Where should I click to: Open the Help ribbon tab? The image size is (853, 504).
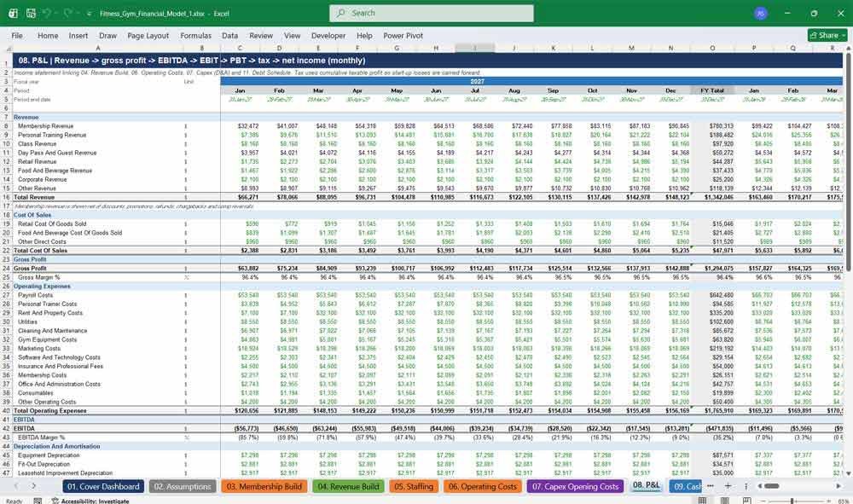tap(364, 35)
